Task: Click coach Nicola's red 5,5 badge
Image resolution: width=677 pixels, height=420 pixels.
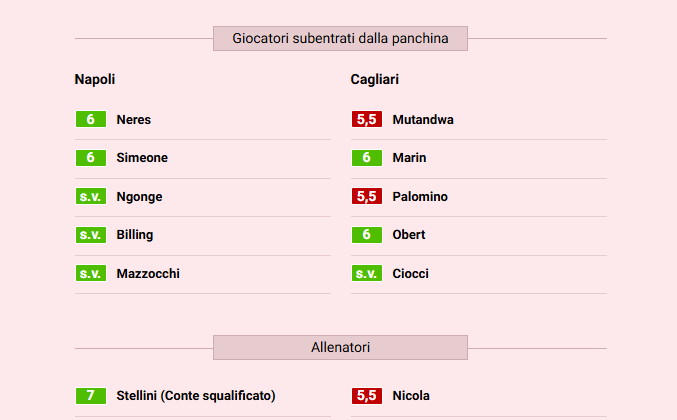Action: point(366,396)
